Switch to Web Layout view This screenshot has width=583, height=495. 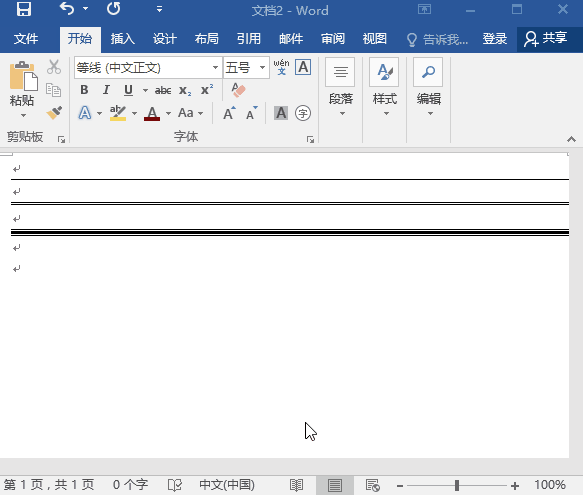point(373,485)
